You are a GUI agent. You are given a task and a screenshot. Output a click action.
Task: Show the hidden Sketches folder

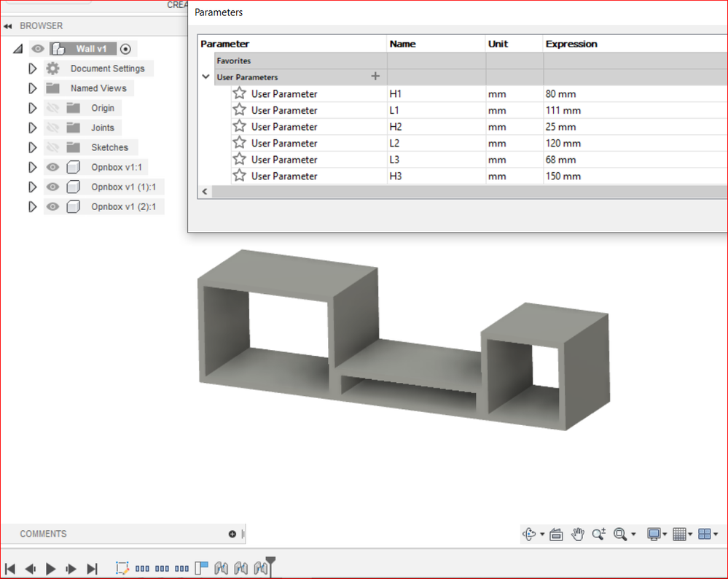click(x=53, y=147)
